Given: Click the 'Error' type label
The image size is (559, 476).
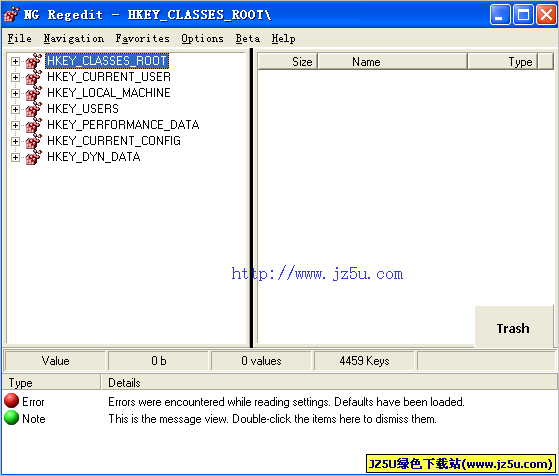Looking at the screenshot, I should (33, 401).
